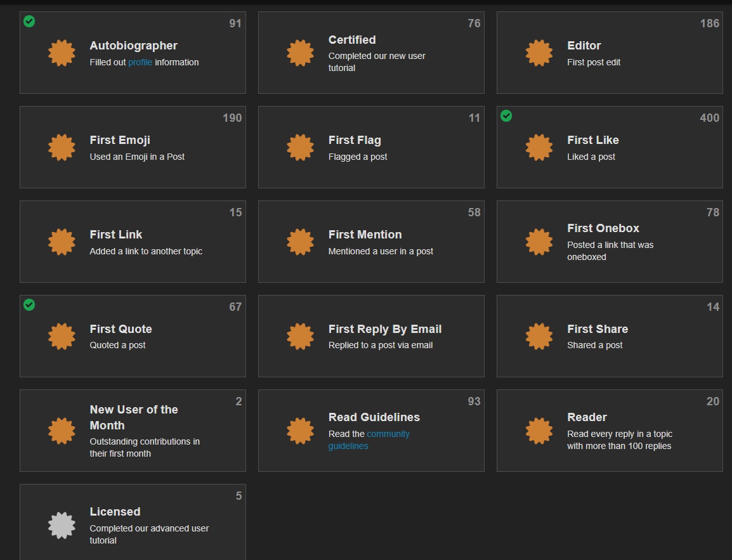Open the New User of the Month title
The image size is (732, 560).
click(x=134, y=418)
